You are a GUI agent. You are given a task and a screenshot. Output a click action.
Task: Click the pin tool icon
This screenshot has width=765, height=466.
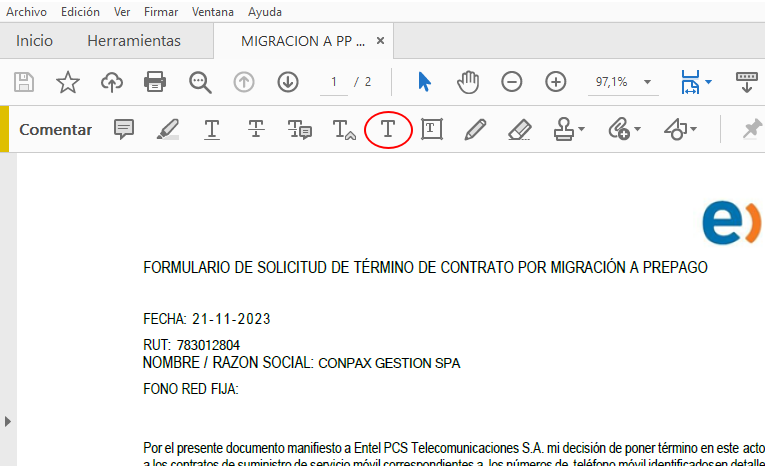click(x=752, y=129)
